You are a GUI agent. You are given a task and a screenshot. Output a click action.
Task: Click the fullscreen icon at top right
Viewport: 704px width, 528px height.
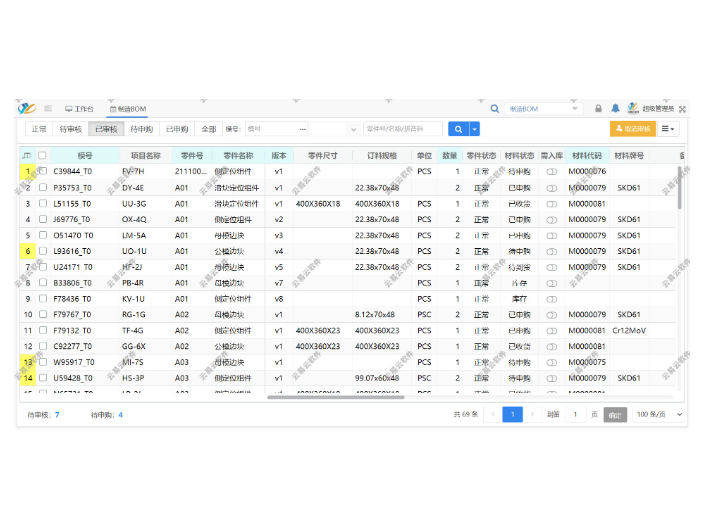click(x=682, y=108)
